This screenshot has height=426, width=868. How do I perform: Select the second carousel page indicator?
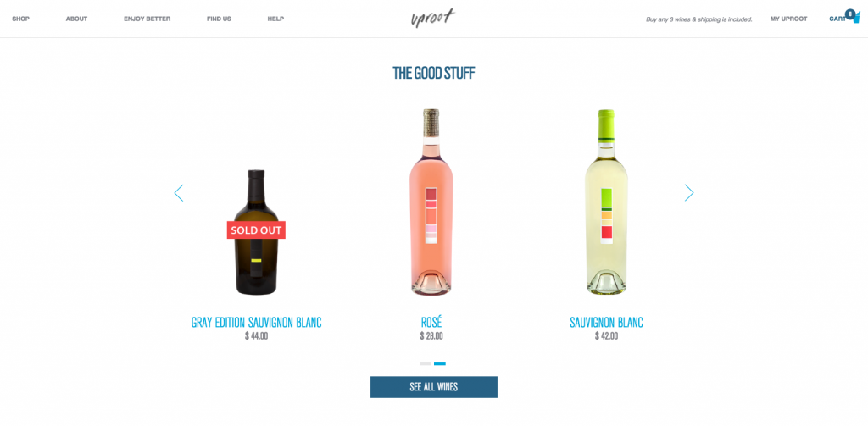pyautogui.click(x=440, y=364)
